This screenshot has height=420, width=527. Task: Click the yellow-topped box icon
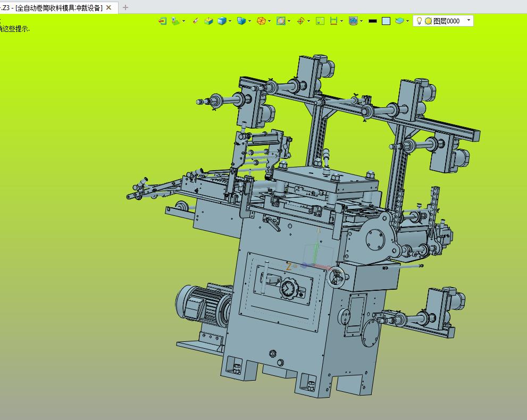click(208, 21)
